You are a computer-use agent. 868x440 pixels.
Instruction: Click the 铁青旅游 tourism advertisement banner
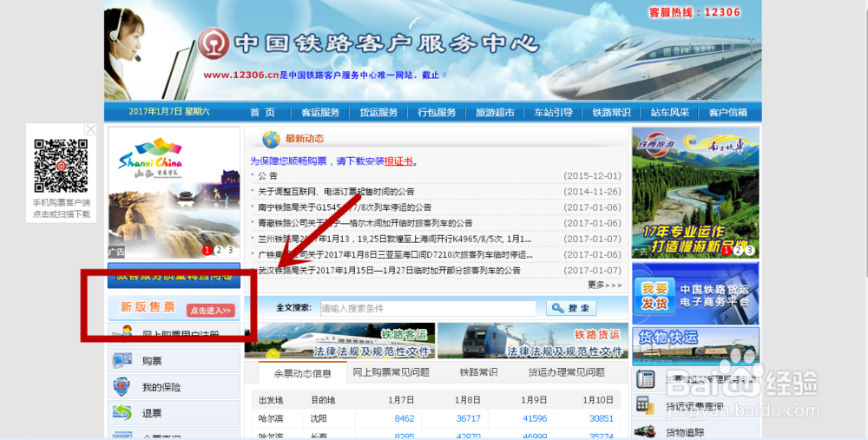pos(695,192)
